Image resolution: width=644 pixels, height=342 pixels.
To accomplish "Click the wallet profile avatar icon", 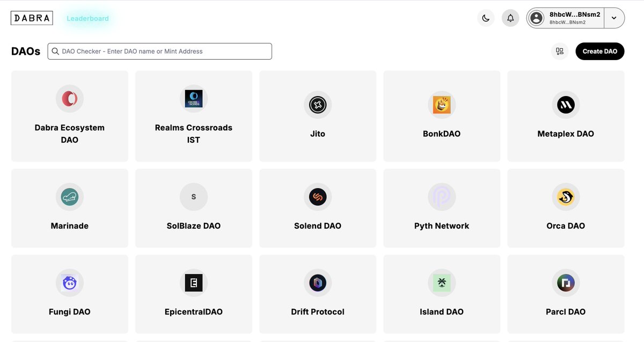I will click(537, 18).
